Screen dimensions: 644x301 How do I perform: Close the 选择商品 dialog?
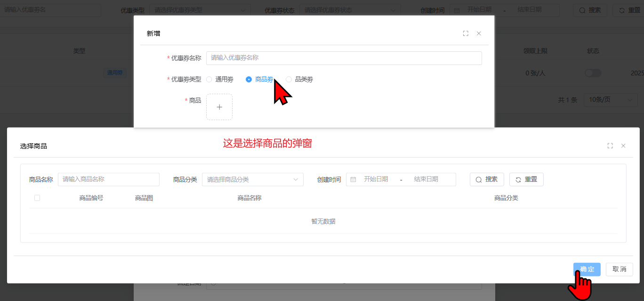point(623,146)
